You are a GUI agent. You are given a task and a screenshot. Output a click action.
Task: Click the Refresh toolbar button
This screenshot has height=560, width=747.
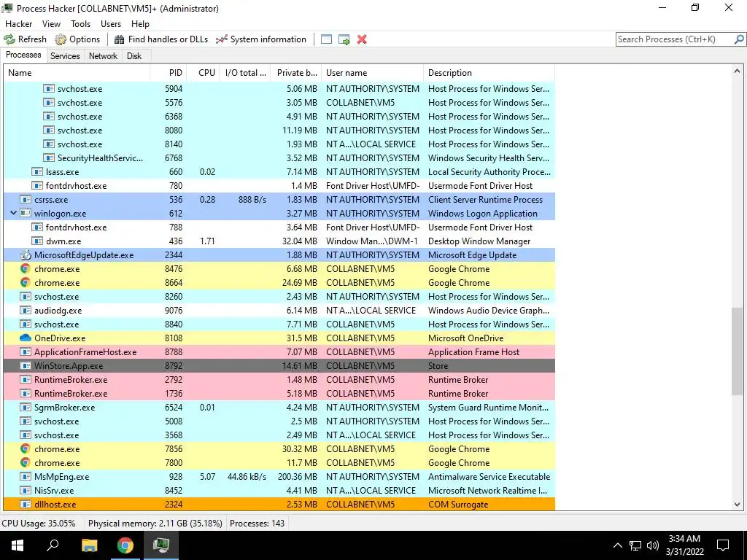pos(26,39)
